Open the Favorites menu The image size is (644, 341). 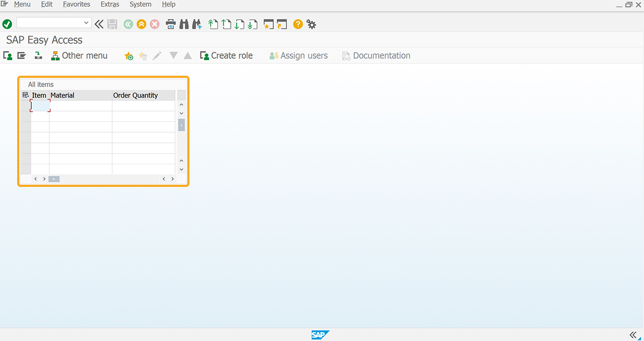(77, 4)
